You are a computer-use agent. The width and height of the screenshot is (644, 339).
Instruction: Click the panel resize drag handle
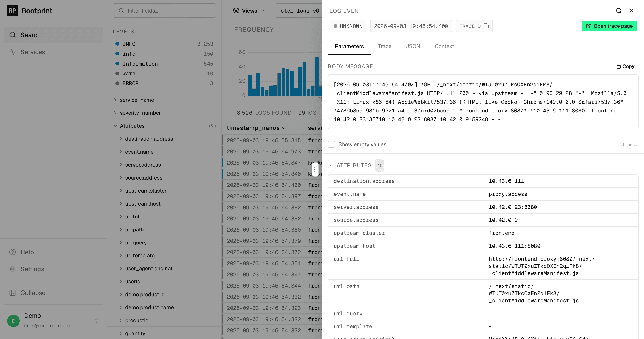click(315, 169)
